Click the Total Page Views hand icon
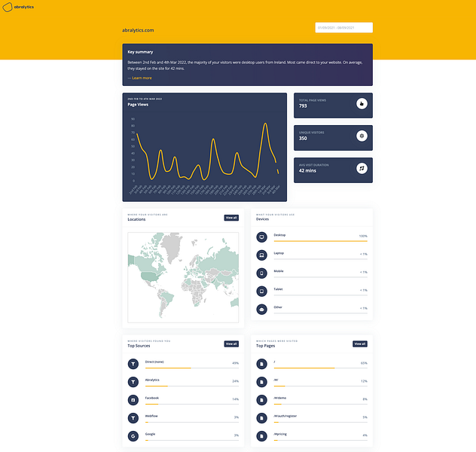This screenshot has height=452, width=476. (x=362, y=104)
